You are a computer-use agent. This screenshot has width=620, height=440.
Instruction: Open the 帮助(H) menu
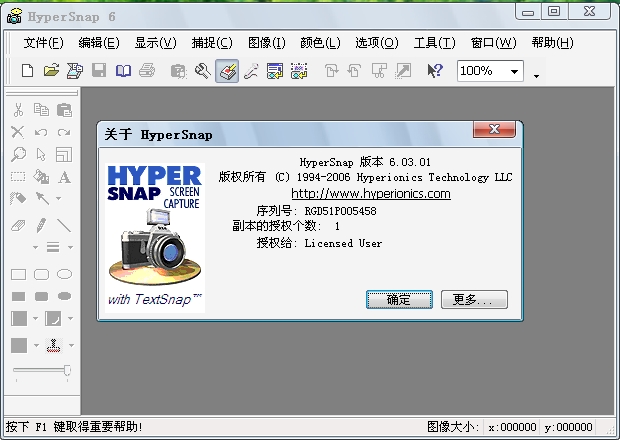(x=552, y=42)
